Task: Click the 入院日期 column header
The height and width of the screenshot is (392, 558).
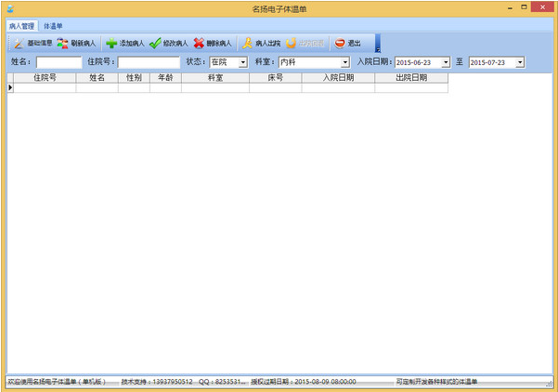Action: click(338, 78)
